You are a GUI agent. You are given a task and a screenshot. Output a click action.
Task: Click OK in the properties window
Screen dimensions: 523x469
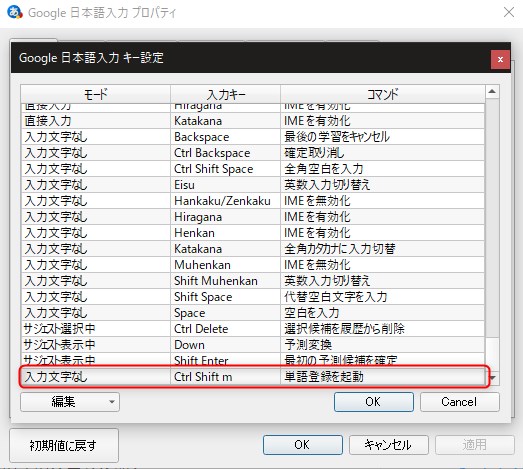(x=303, y=445)
